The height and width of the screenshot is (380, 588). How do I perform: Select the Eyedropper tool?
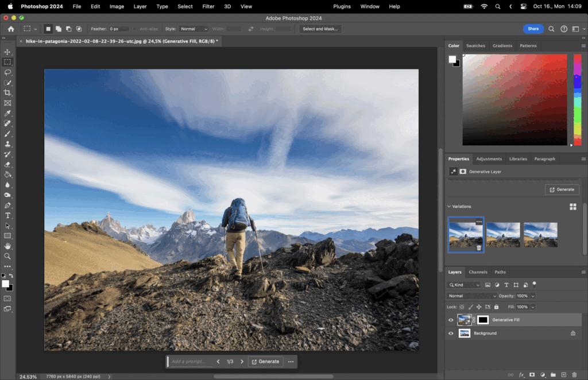pyautogui.click(x=7, y=113)
